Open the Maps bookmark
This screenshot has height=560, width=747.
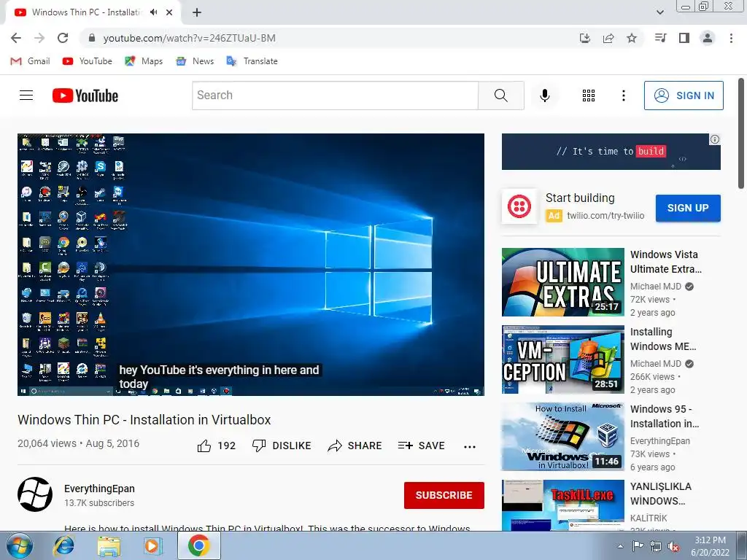click(x=144, y=61)
